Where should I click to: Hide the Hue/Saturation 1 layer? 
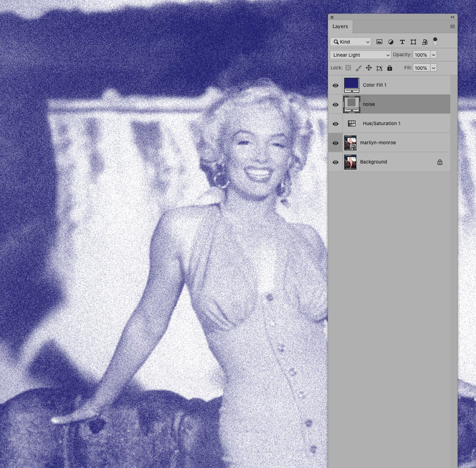point(335,124)
